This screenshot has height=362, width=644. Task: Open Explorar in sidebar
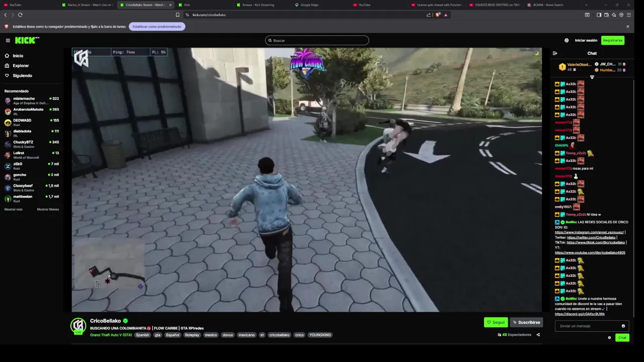21,66
